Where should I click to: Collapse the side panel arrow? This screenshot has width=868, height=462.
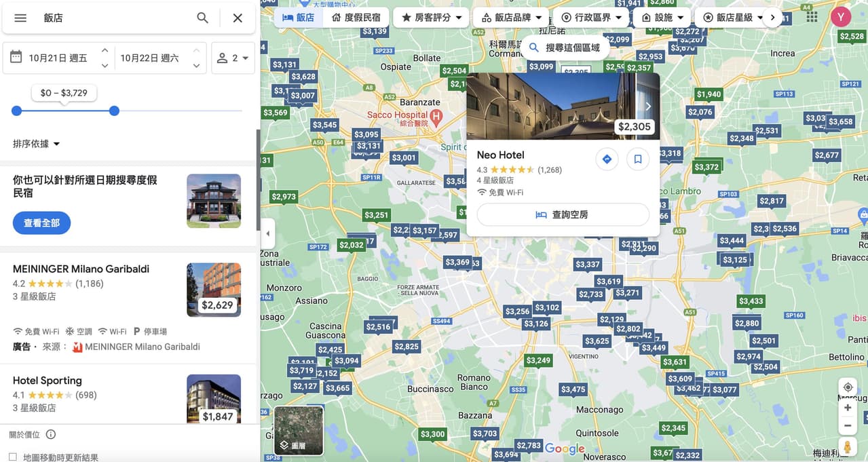pyautogui.click(x=267, y=234)
